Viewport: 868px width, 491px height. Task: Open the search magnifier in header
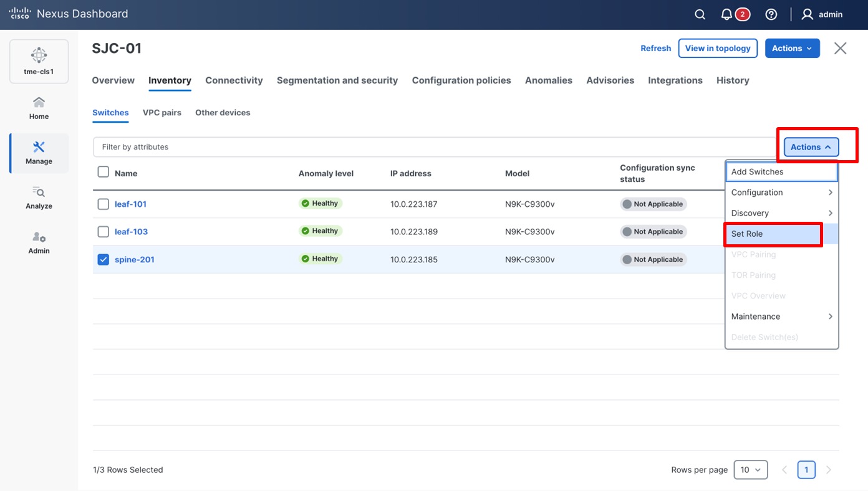coord(700,14)
